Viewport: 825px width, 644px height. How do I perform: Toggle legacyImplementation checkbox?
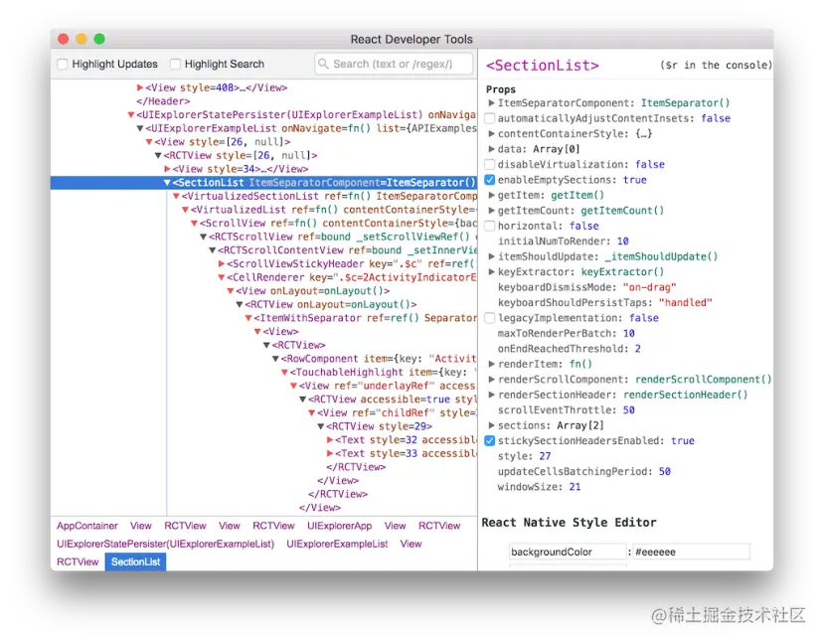click(490, 318)
